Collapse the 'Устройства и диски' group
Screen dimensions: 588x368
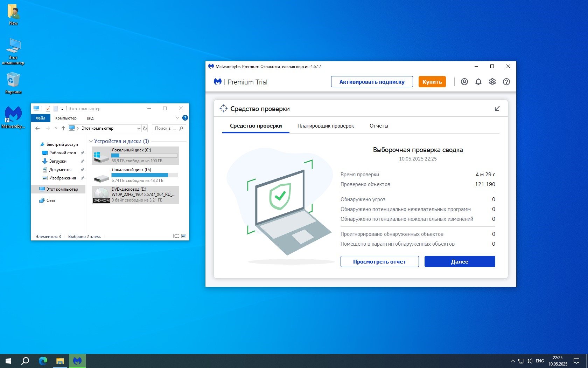tap(91, 141)
